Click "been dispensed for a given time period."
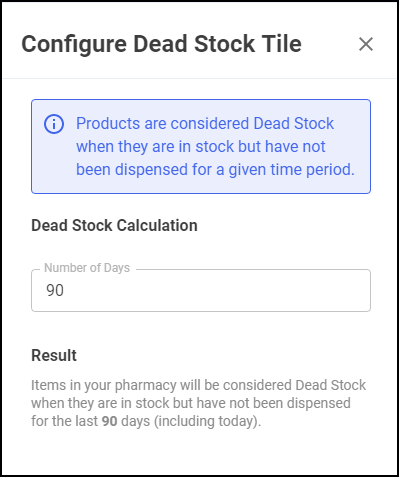Screen dimensions: 399x477 [215, 169]
